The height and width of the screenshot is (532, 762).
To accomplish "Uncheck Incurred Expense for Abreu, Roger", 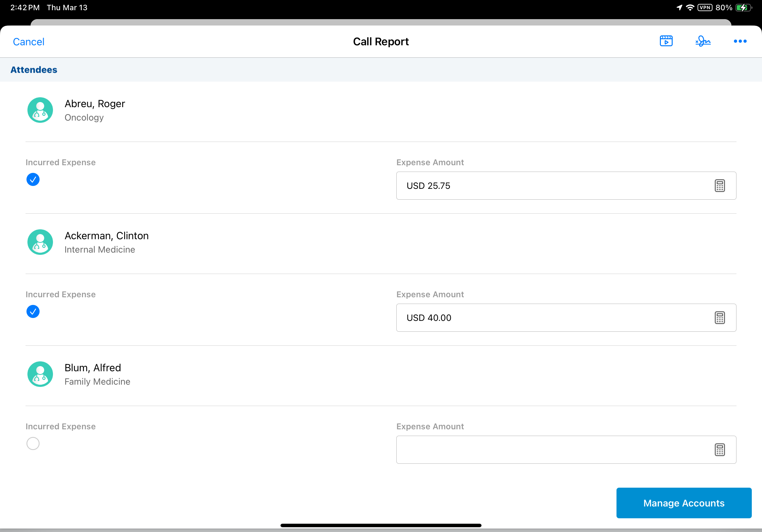I will (33, 180).
